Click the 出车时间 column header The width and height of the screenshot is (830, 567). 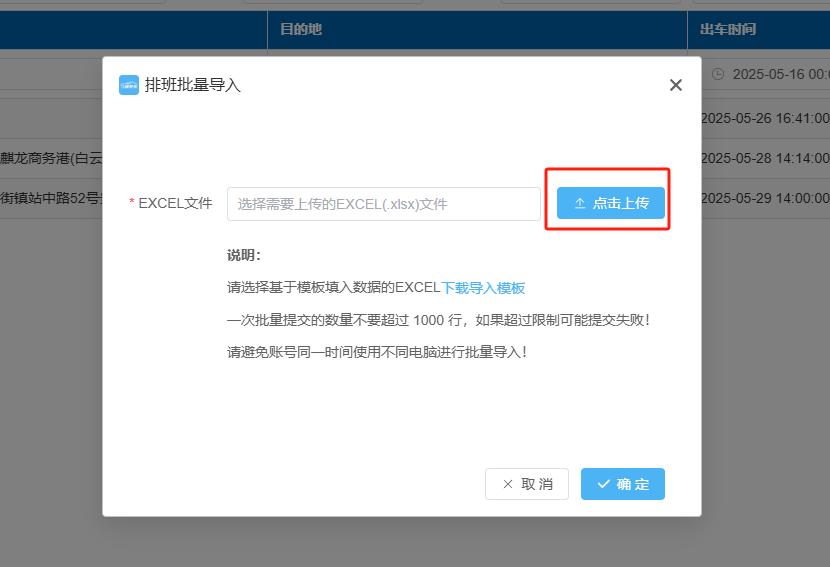click(727, 30)
